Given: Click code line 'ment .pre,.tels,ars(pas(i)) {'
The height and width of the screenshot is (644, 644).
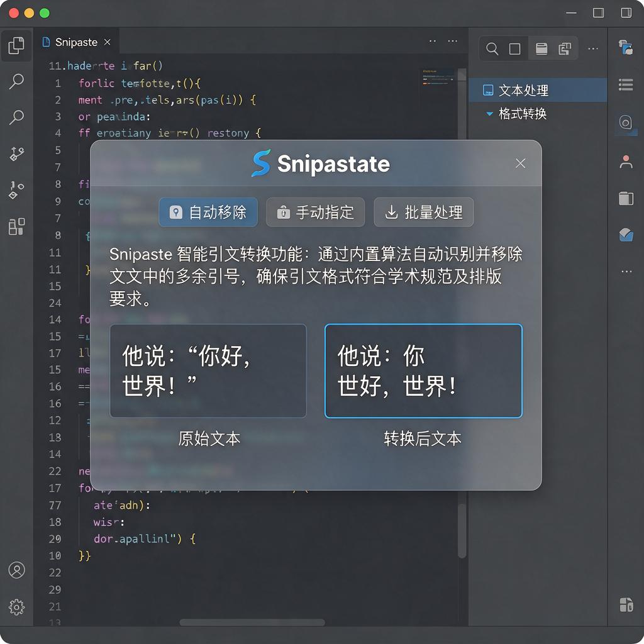Looking at the screenshot, I should pos(167,100).
